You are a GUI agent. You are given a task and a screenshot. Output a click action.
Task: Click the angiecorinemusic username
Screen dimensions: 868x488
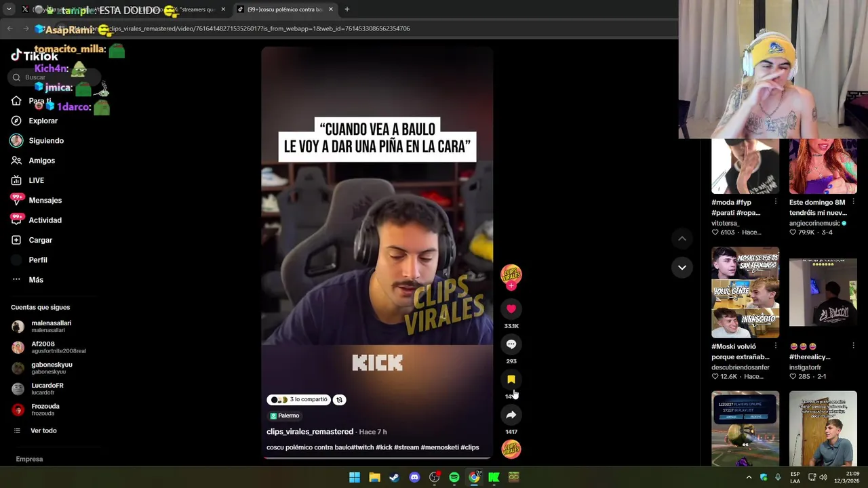(814, 223)
